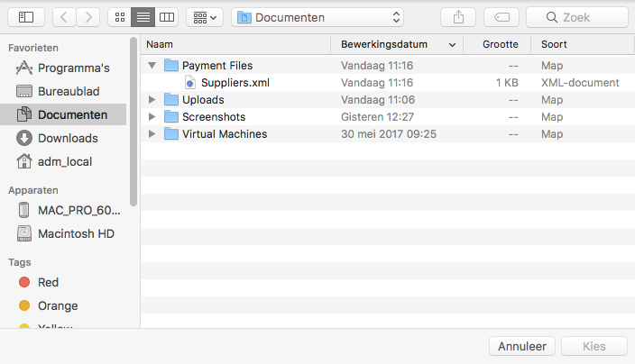This screenshot has width=635, height=364.
Task: Click the edit tags toolbar icon
Action: (x=501, y=17)
